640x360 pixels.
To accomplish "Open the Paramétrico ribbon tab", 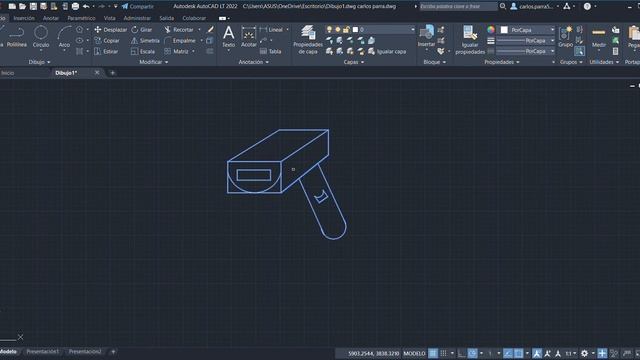I will click(x=81, y=18).
